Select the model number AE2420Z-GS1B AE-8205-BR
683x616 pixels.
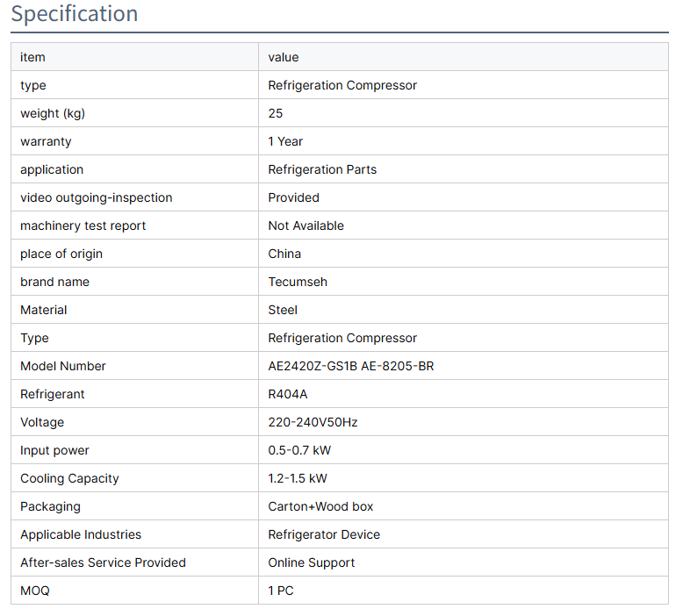[350, 366]
